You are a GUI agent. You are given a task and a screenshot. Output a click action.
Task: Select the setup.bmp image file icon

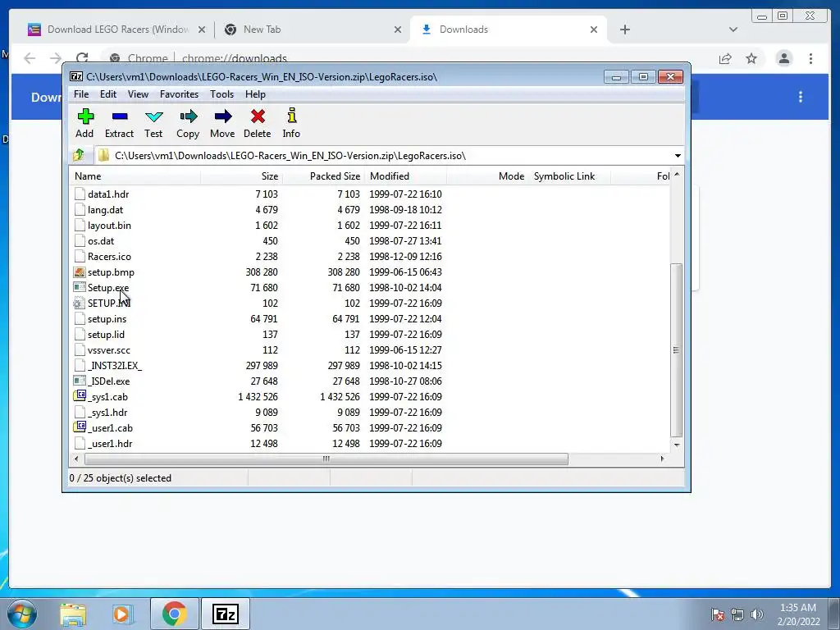pos(80,272)
